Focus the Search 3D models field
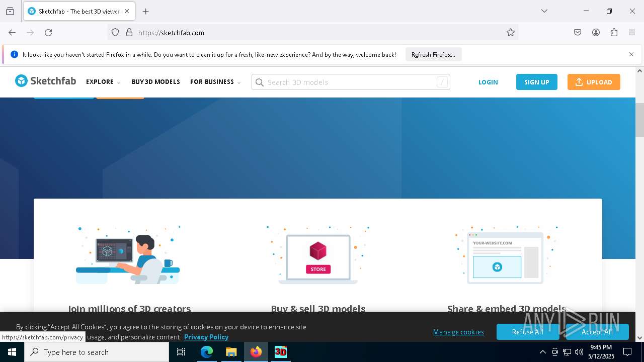Viewport: 644px width, 362px height. click(351, 82)
